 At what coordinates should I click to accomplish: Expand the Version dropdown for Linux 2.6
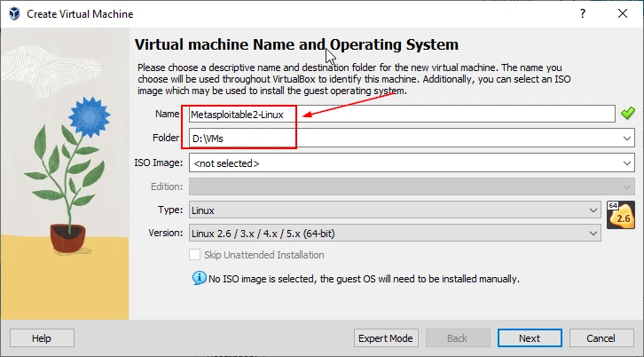[x=593, y=233]
